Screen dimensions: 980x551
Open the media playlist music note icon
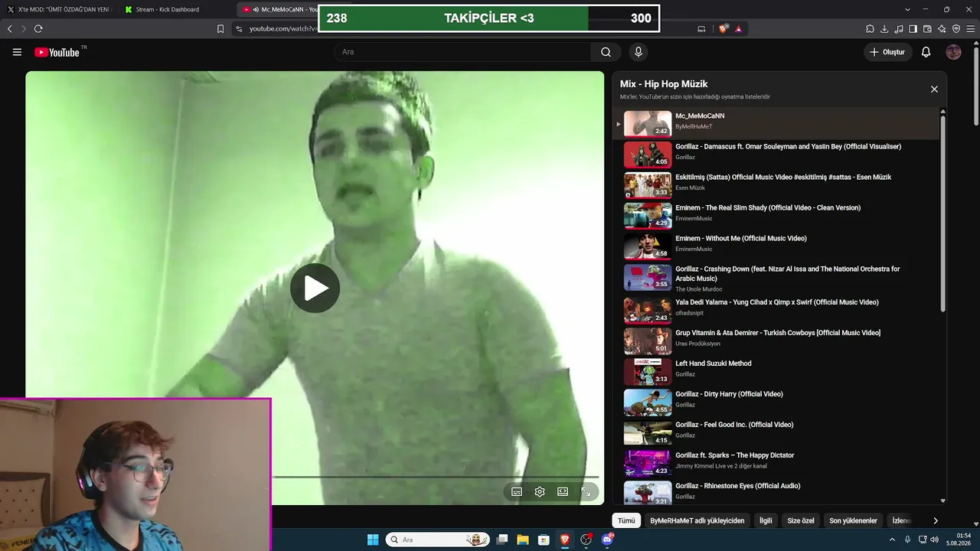899,29
